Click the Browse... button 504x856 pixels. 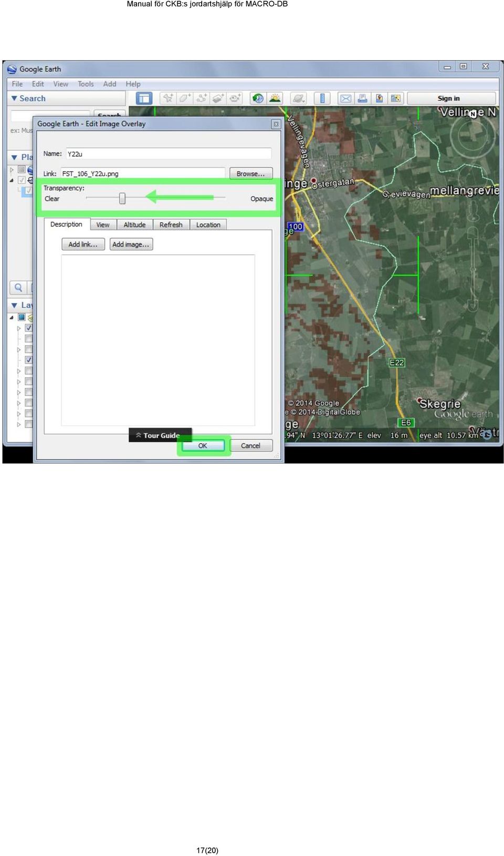(x=251, y=173)
